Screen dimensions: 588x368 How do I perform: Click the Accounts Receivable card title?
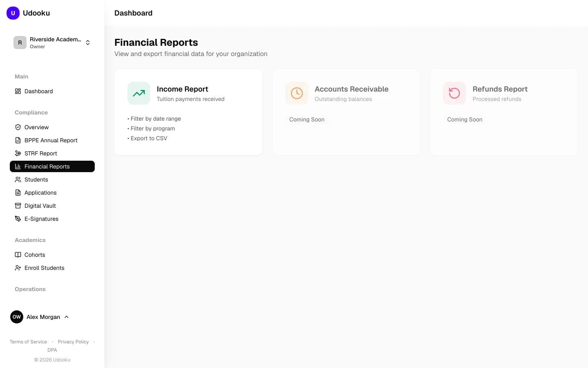click(x=352, y=89)
